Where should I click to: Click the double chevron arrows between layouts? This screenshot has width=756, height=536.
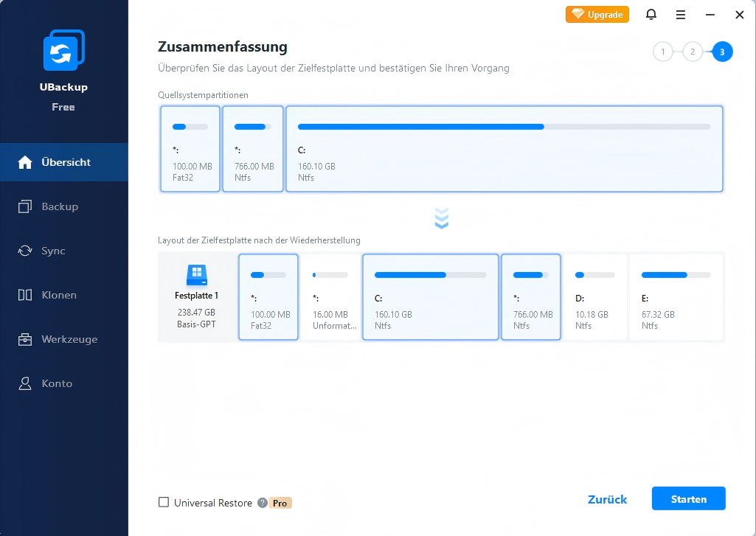click(442, 218)
